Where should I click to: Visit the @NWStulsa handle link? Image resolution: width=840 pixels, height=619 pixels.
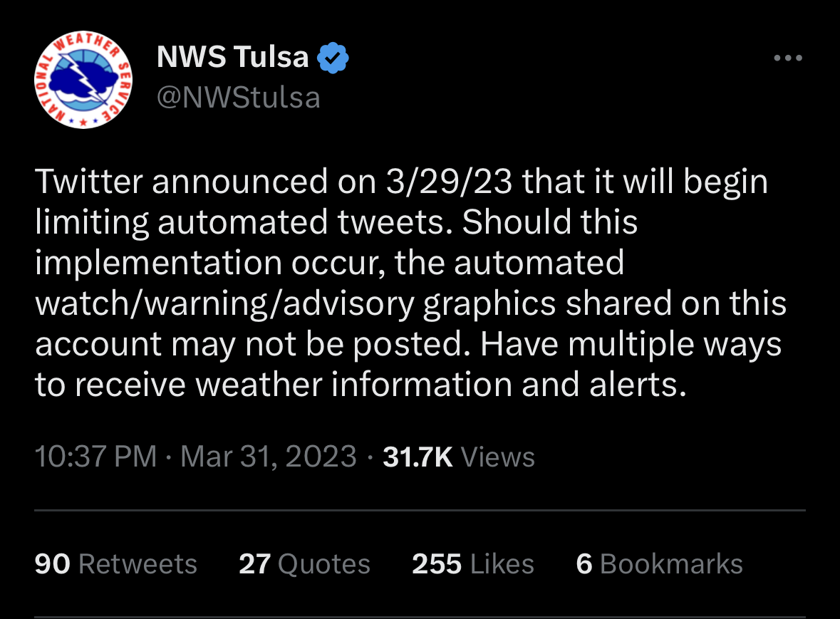click(x=239, y=98)
